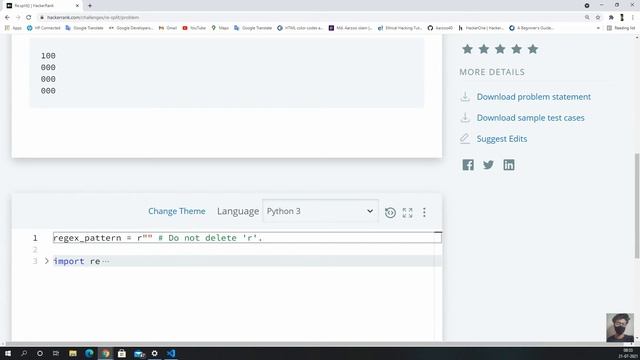This screenshot has width=640, height=360.
Task: Rate the challenge with the first star
Action: click(x=467, y=49)
